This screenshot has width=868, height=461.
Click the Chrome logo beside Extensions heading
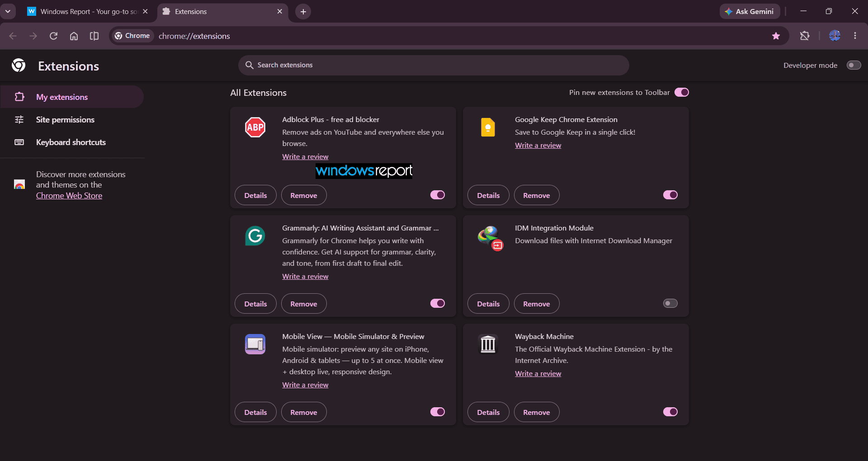(x=19, y=66)
